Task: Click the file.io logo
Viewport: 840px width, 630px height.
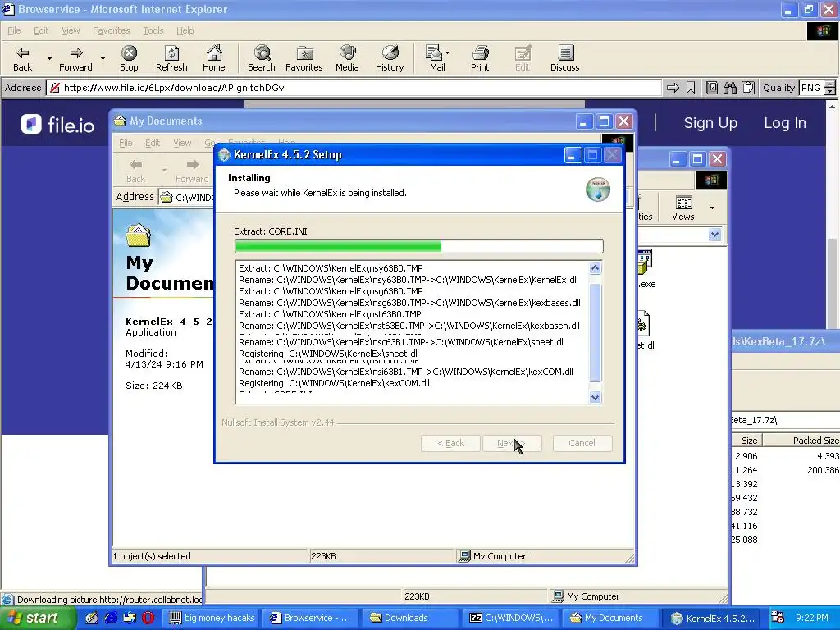Action: click(57, 125)
